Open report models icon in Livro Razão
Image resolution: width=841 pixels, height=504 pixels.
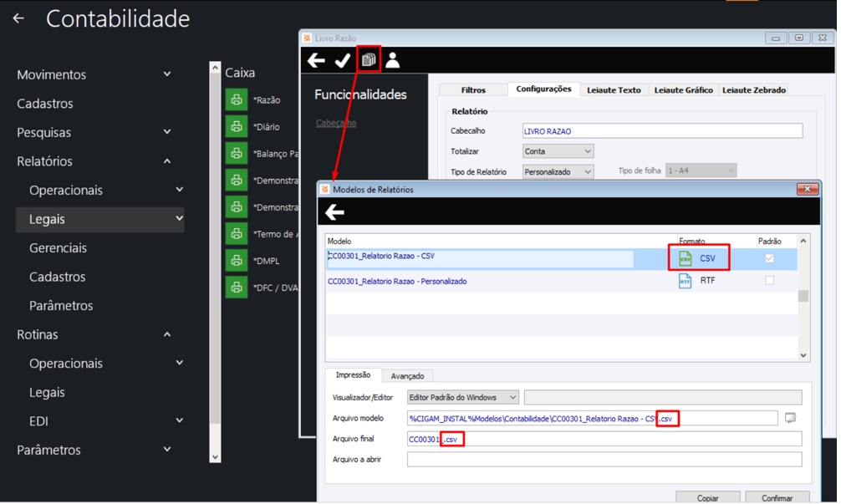click(368, 59)
